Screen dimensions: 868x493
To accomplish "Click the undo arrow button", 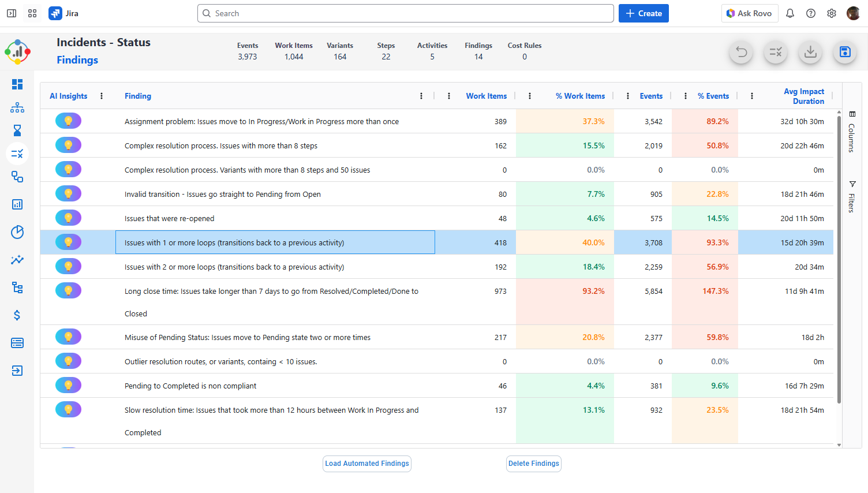I will pyautogui.click(x=741, y=53).
